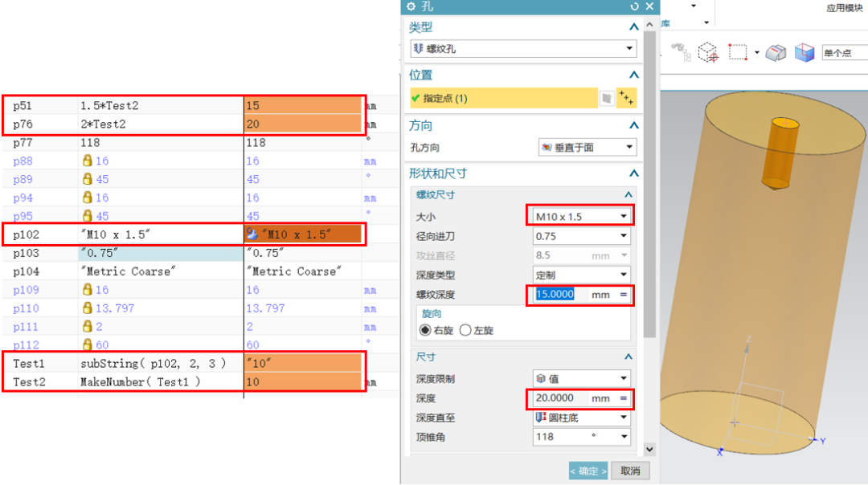868x485 pixels.
Task: Collapse the 形状和尺寸 section
Action: point(634,173)
